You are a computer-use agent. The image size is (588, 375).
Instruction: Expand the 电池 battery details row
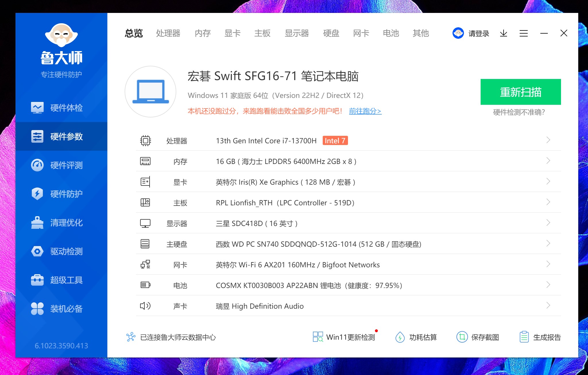[x=549, y=285]
